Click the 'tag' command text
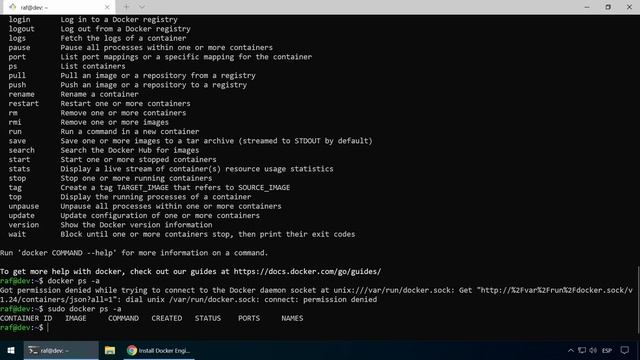The height and width of the screenshot is (360, 640). 15,188
